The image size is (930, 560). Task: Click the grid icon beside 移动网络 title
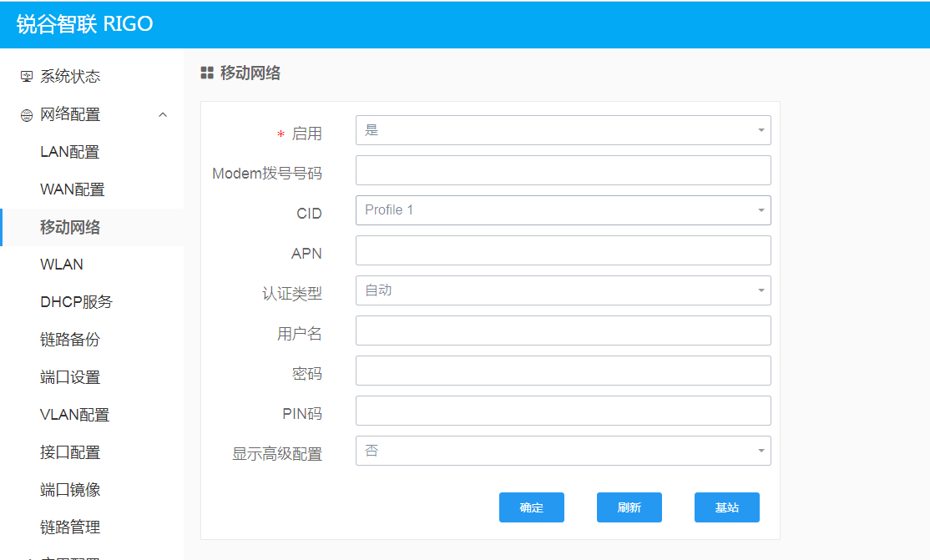207,73
